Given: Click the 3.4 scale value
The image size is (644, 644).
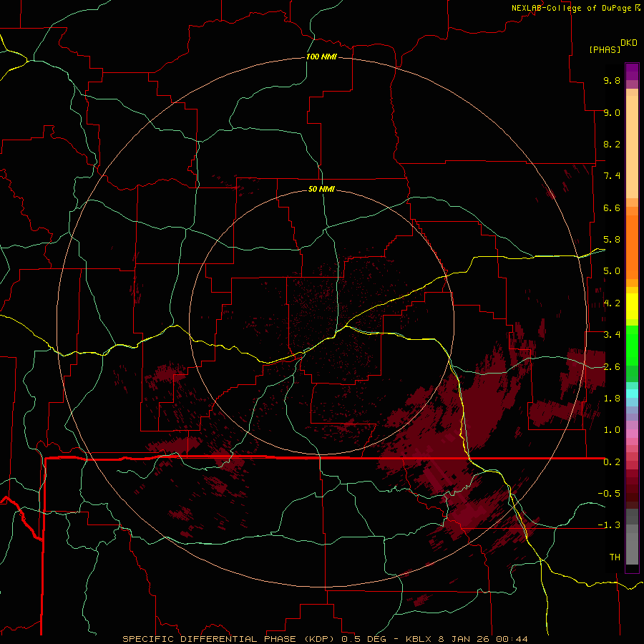Looking at the screenshot, I should point(612,335).
